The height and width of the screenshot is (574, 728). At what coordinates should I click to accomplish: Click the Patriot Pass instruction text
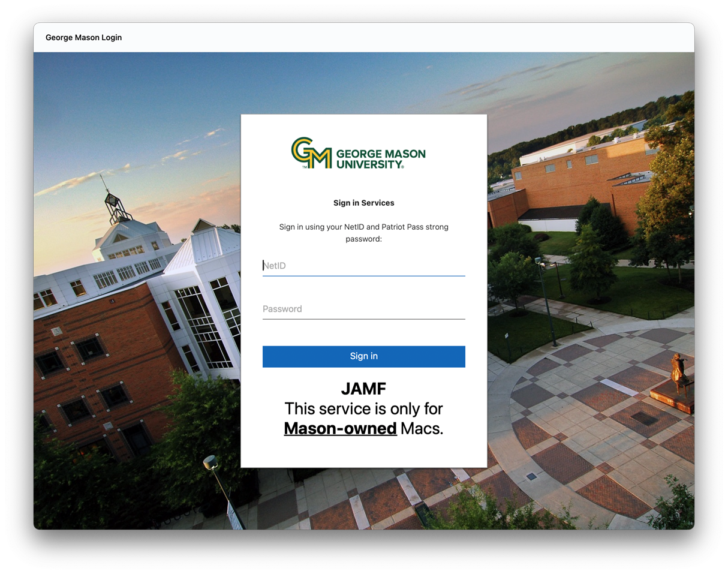coord(363,233)
